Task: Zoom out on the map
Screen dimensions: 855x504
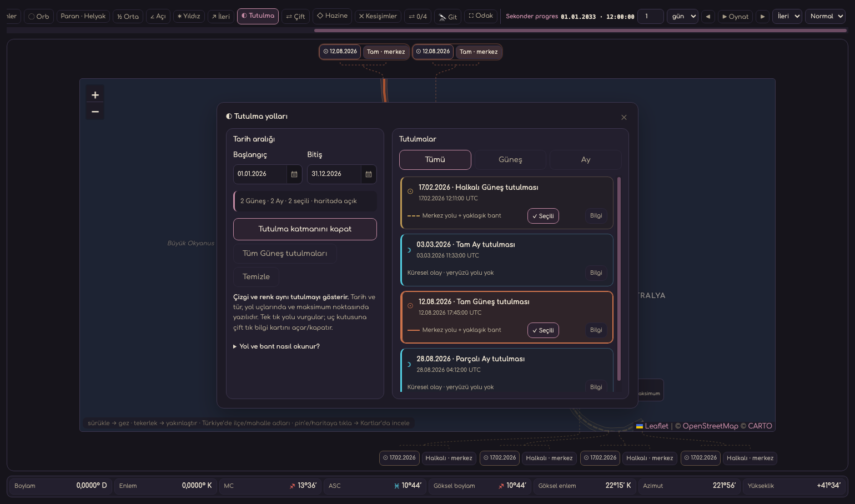Action: [x=95, y=112]
